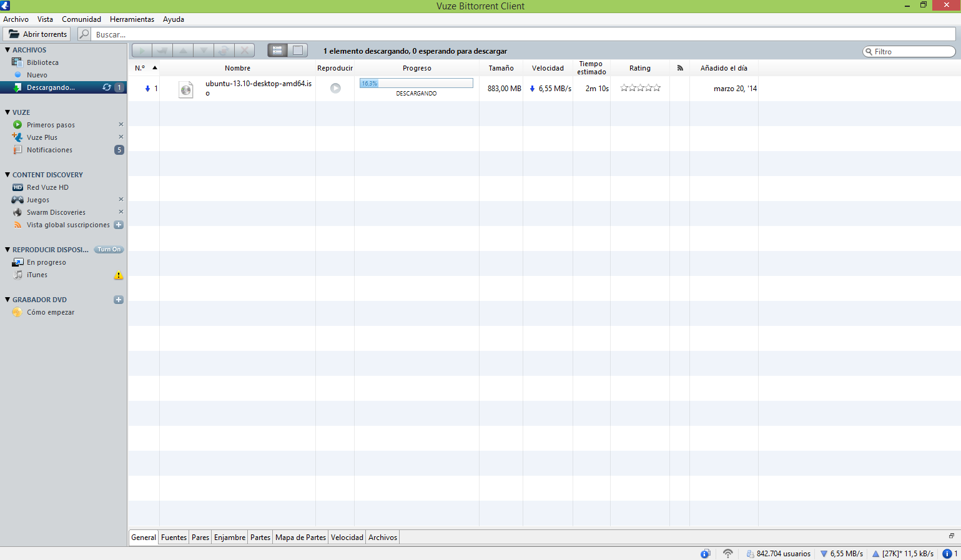The image size is (961, 560).
Task: Close the Juegos sidebar entry
Action: pos(121,199)
